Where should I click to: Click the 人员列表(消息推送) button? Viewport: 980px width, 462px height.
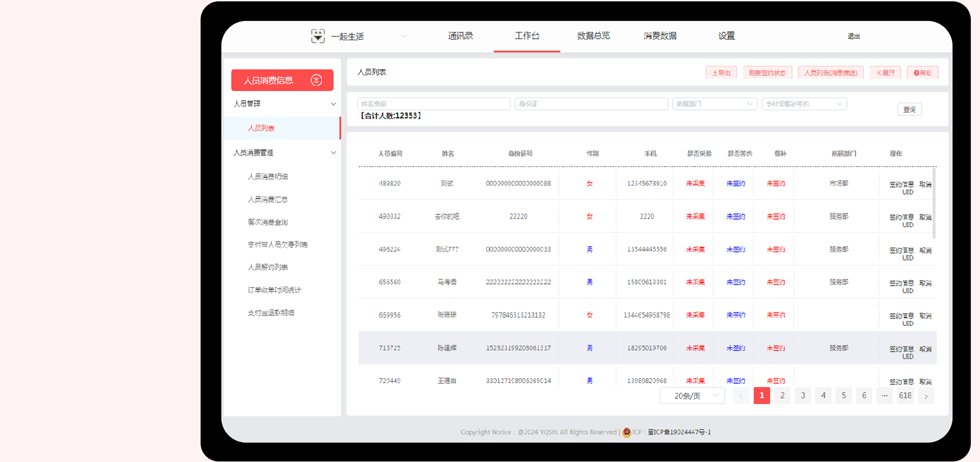pos(830,72)
